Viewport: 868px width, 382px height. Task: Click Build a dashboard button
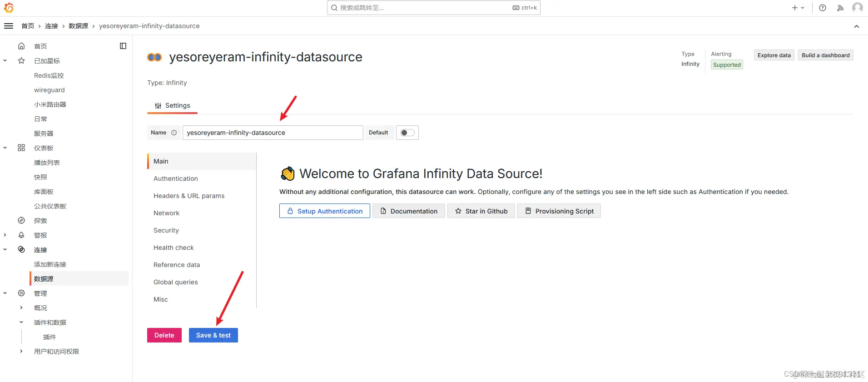(x=826, y=55)
